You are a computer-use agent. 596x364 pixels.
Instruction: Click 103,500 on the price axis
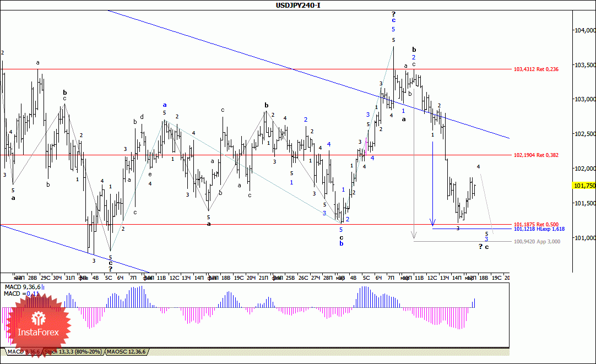[x=584, y=65]
